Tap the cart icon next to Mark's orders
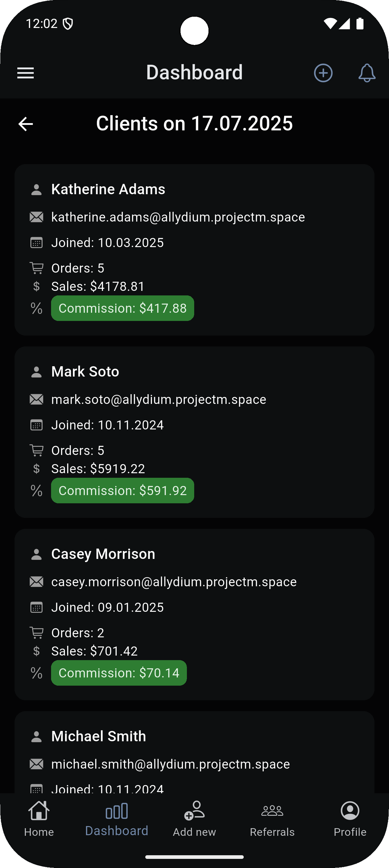This screenshot has width=389, height=868. (36, 450)
